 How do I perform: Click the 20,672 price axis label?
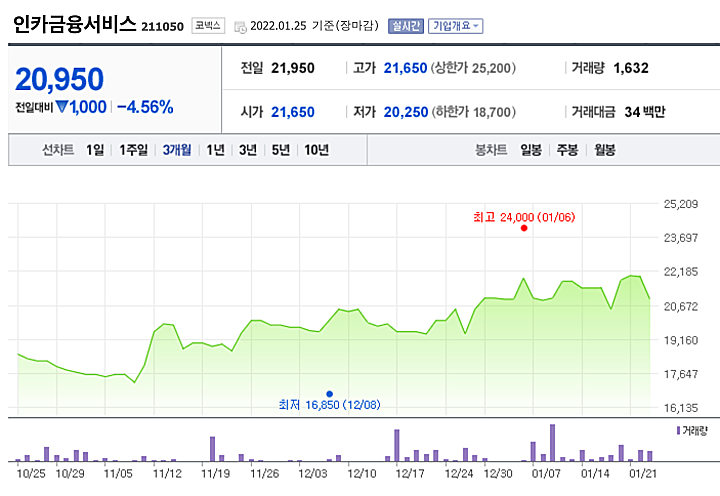pos(681,306)
